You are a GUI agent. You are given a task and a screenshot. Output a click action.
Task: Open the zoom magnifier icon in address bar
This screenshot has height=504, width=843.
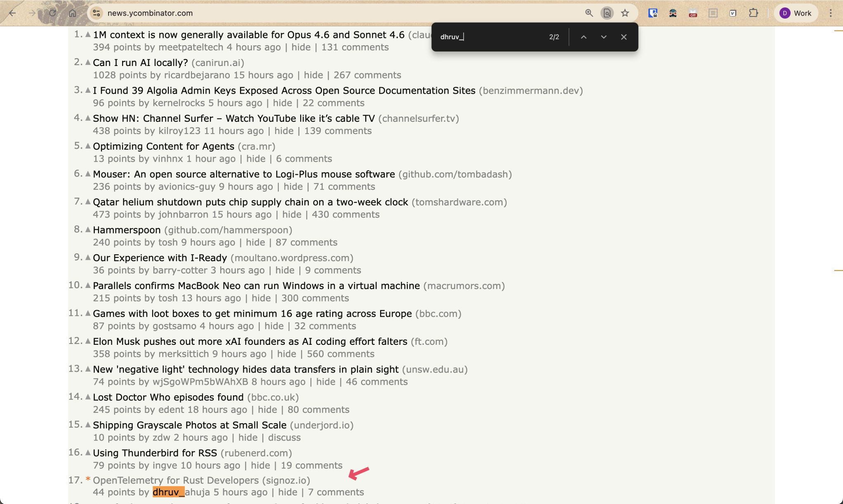(589, 13)
